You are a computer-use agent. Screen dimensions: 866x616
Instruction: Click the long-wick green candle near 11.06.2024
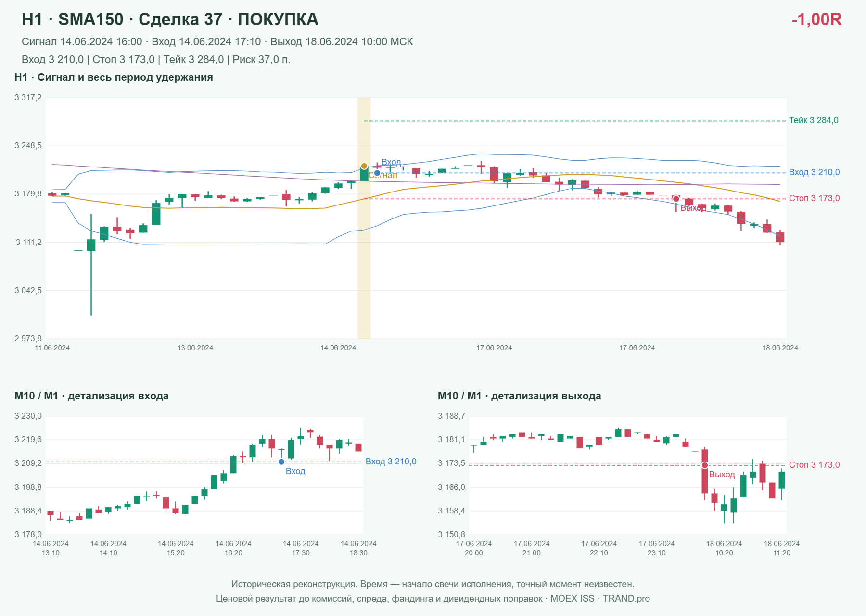coord(91,265)
